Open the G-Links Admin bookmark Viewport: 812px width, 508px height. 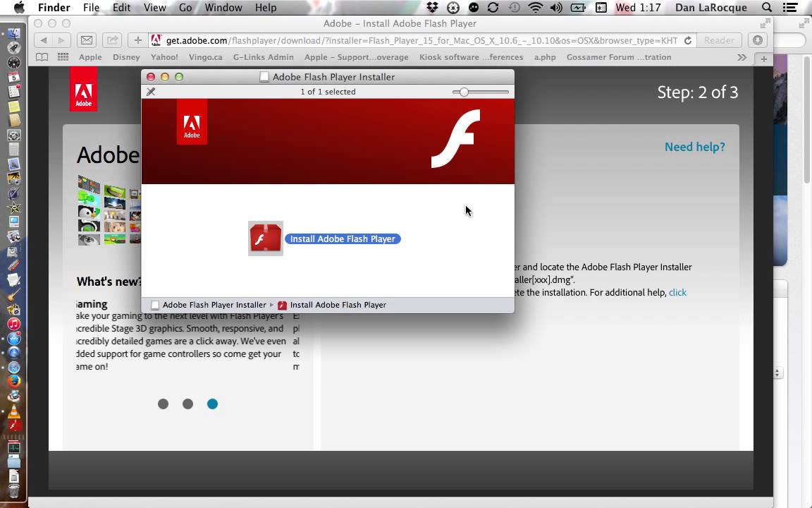[263, 58]
